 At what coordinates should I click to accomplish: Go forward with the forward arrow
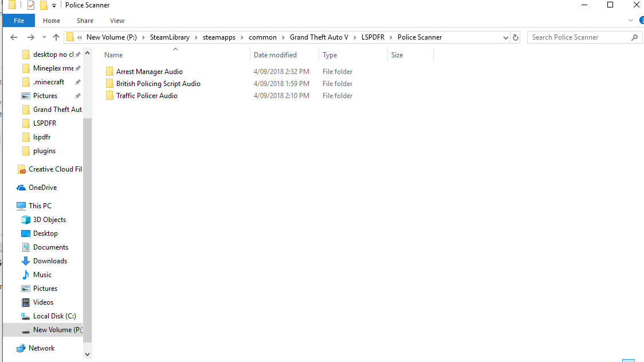[30, 37]
